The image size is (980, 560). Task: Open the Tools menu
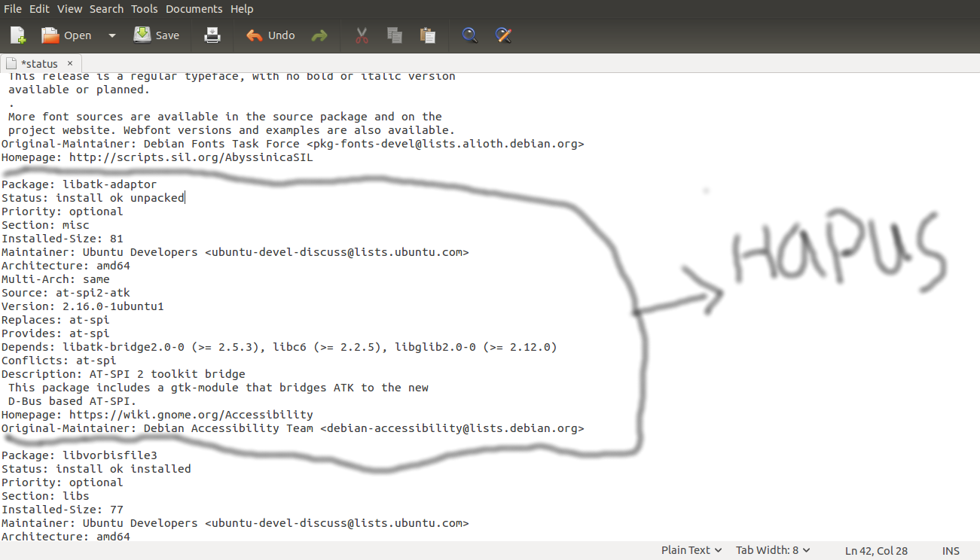pyautogui.click(x=145, y=9)
